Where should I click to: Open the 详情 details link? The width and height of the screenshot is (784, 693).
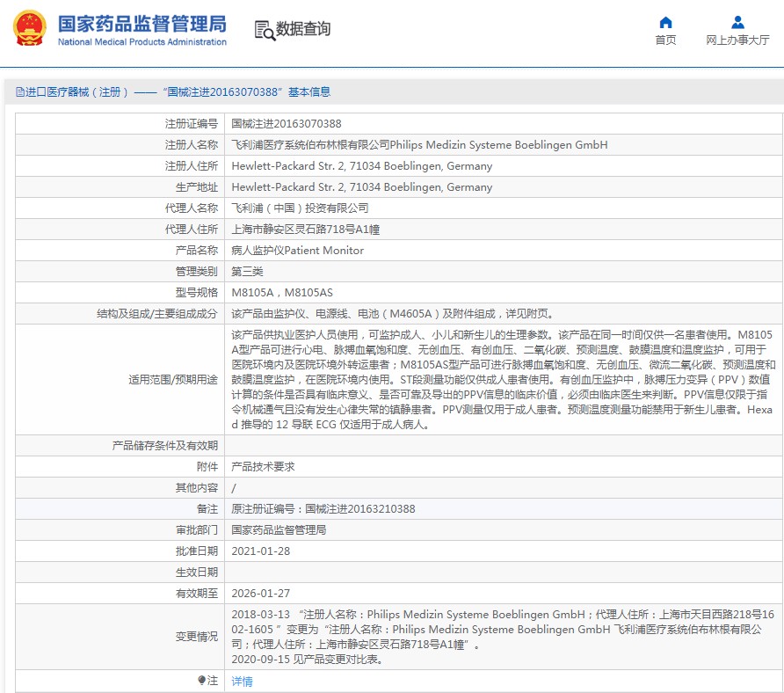(x=242, y=681)
